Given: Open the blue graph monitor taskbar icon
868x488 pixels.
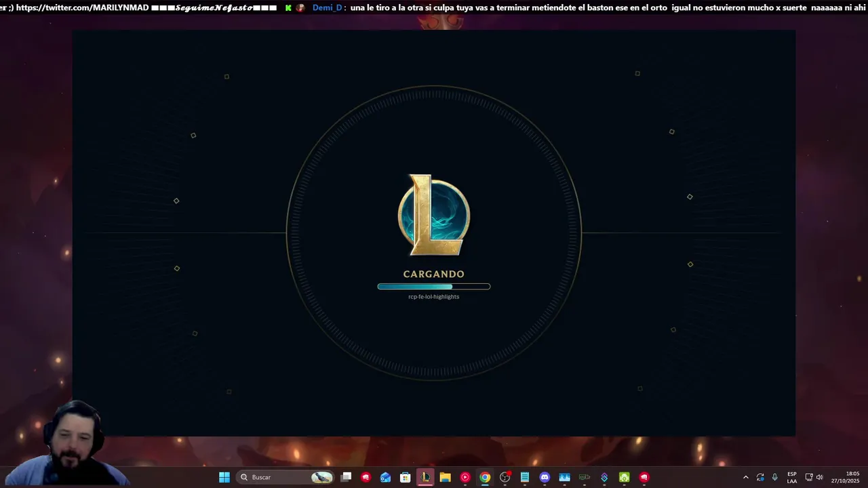Looking at the screenshot, I should (564, 477).
